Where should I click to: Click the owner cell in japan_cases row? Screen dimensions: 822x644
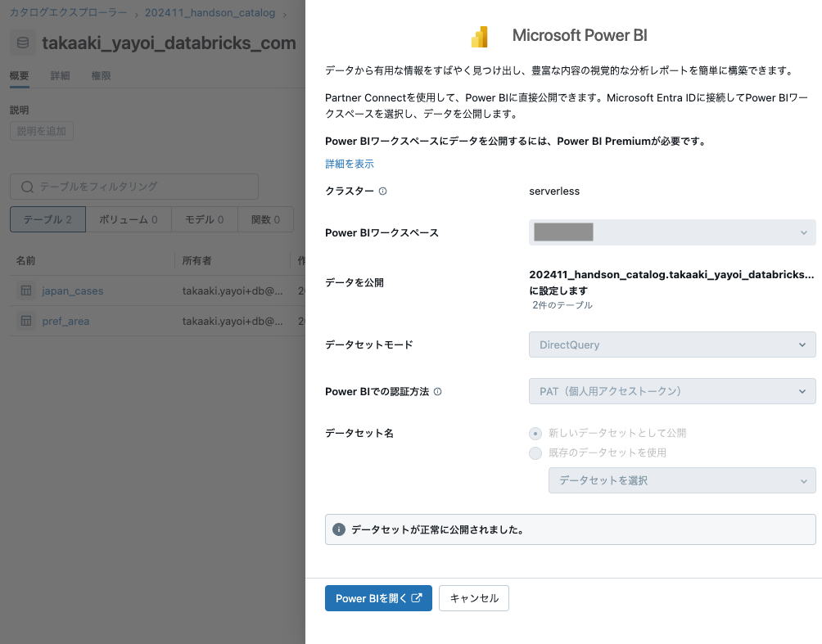click(x=233, y=290)
